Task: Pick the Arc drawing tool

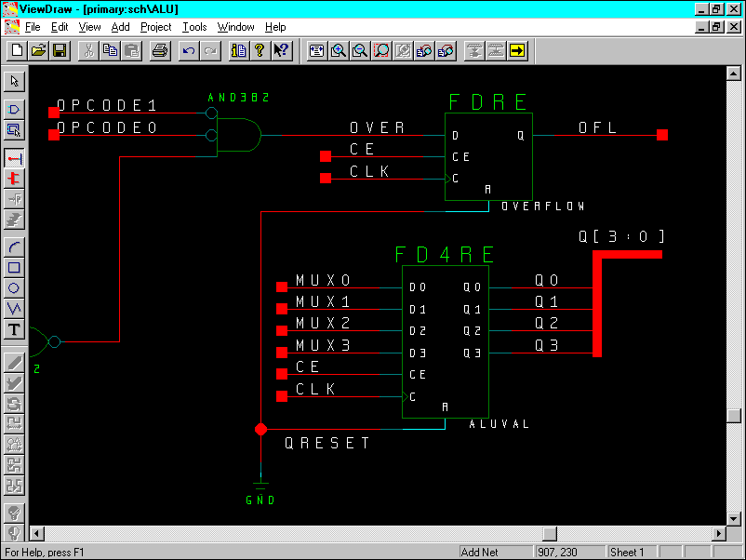Action: coord(14,247)
